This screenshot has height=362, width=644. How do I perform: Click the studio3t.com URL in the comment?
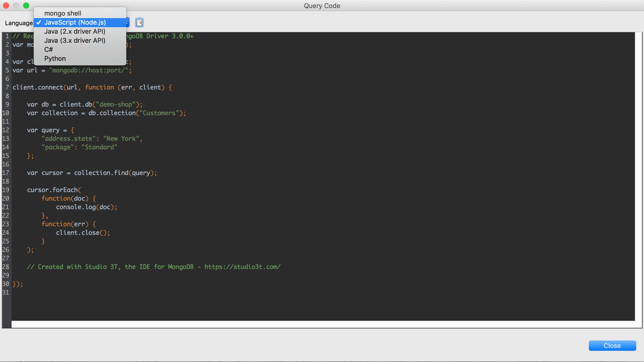click(242, 267)
